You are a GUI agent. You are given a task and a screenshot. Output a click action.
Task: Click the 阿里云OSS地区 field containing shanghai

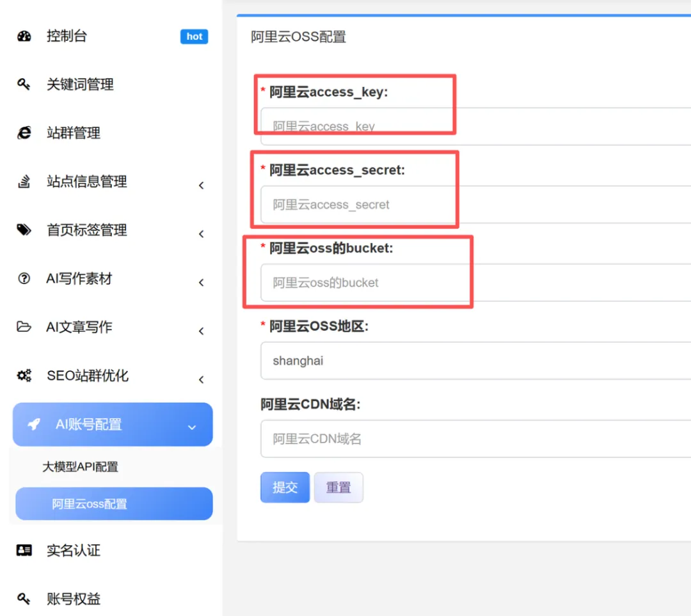click(x=475, y=360)
